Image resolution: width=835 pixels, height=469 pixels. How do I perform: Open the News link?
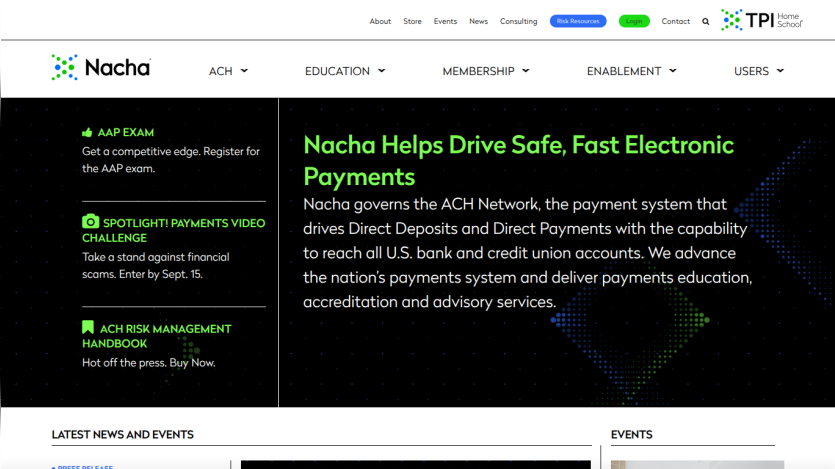point(478,21)
